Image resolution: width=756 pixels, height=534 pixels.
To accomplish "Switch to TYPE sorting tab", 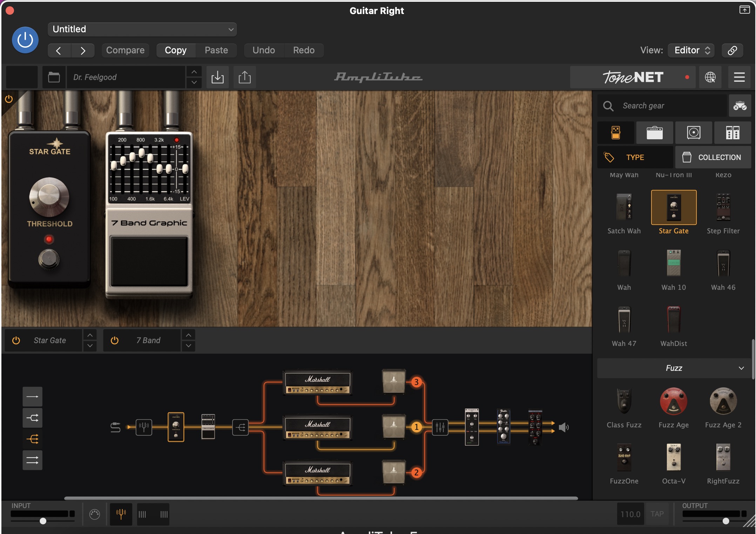I will coord(635,157).
